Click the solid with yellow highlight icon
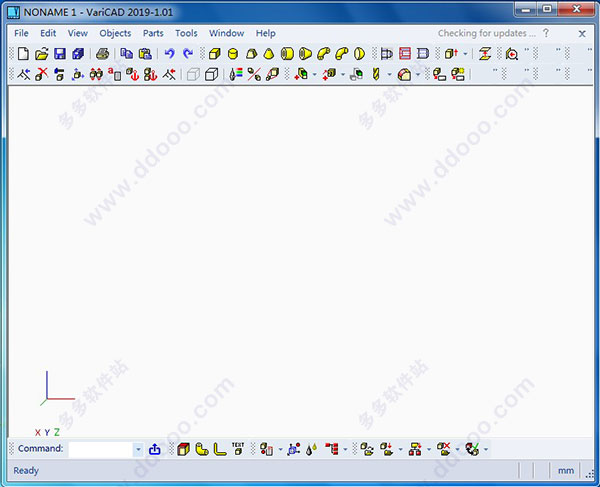The image size is (600, 487). (458, 74)
